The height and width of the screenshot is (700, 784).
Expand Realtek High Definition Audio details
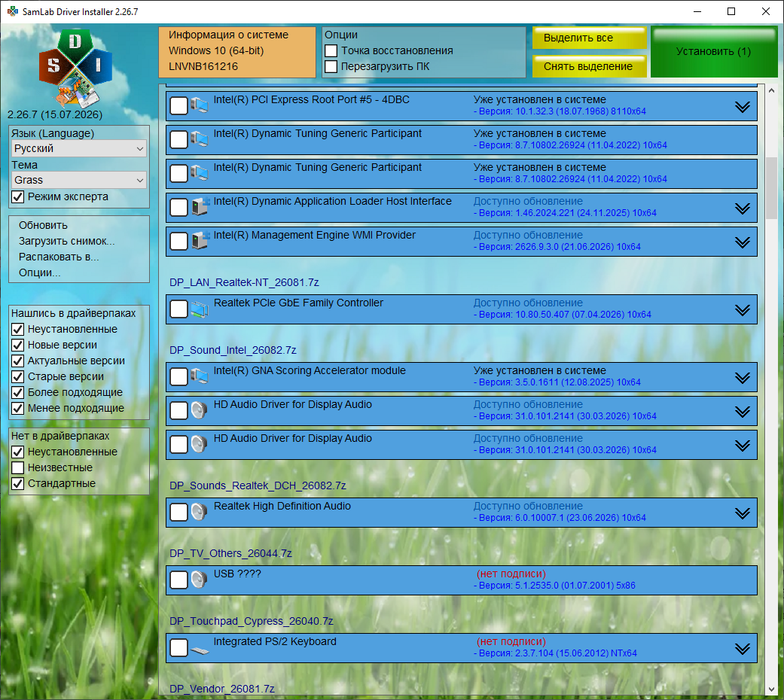(x=743, y=513)
